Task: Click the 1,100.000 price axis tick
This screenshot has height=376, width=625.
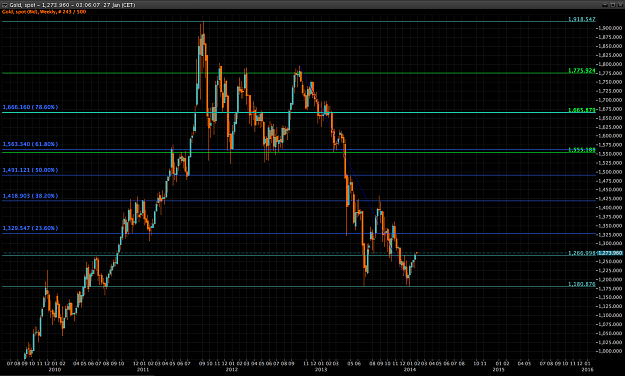Action: tap(610, 315)
